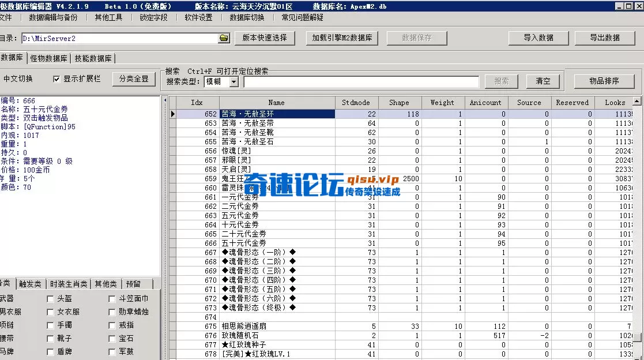
Task: Check the 头盔 checkbox
Action: point(50,298)
